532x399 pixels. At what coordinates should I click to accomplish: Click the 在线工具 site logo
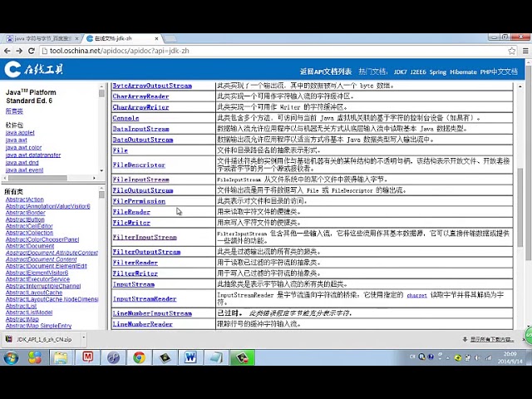tap(34, 69)
